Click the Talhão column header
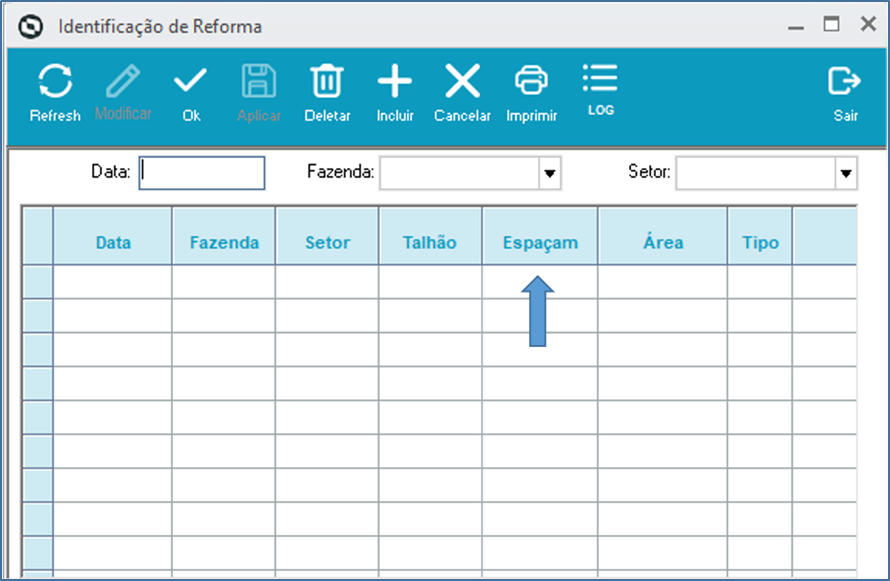Viewport: 890px width, 581px height. click(430, 236)
